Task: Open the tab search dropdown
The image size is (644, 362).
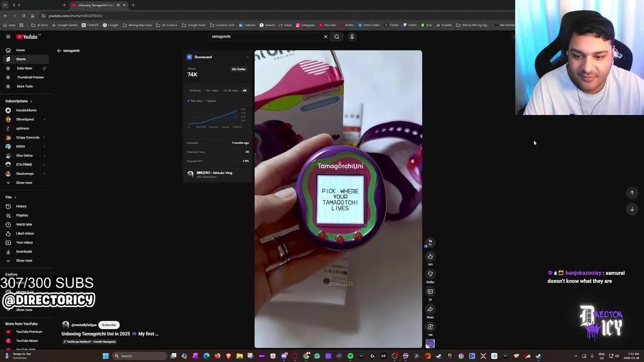Action: pos(6,5)
